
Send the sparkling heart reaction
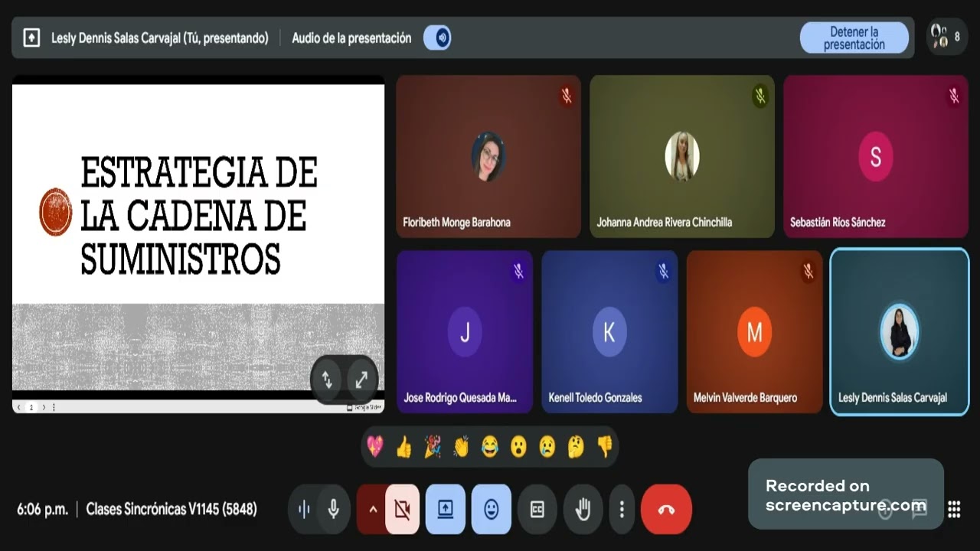click(375, 446)
